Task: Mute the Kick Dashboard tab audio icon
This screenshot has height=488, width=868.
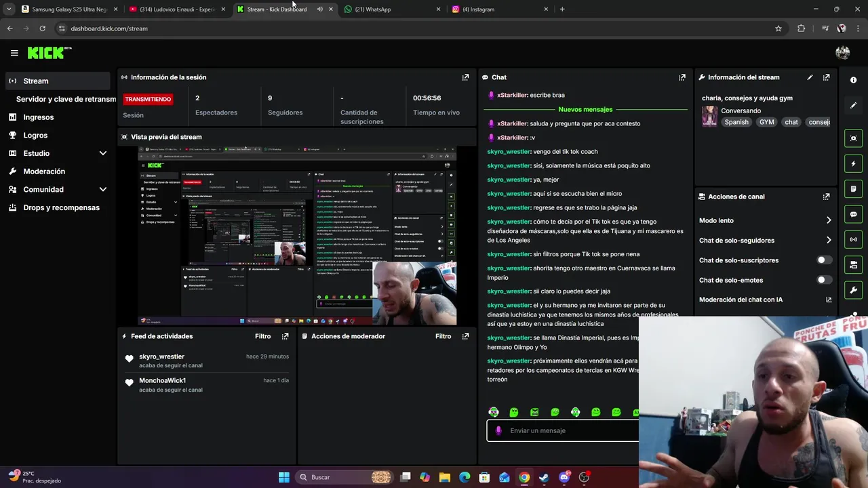Action: (x=319, y=9)
